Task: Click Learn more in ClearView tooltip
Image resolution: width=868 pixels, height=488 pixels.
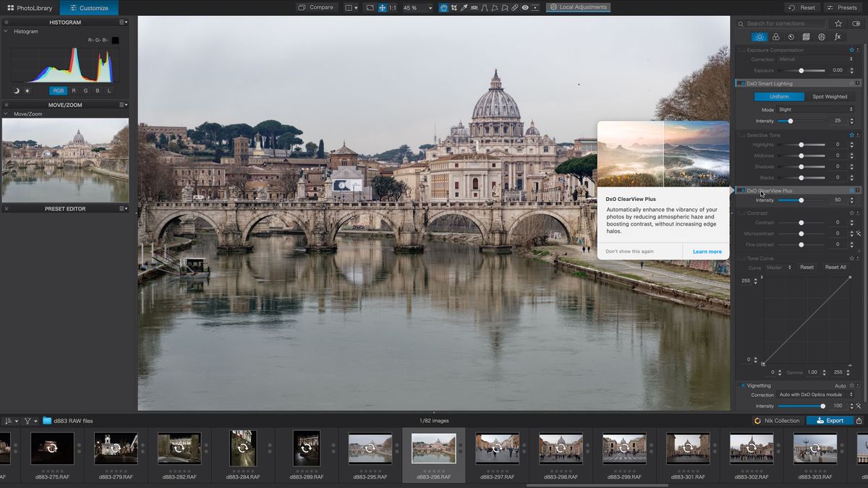Action: coord(707,252)
